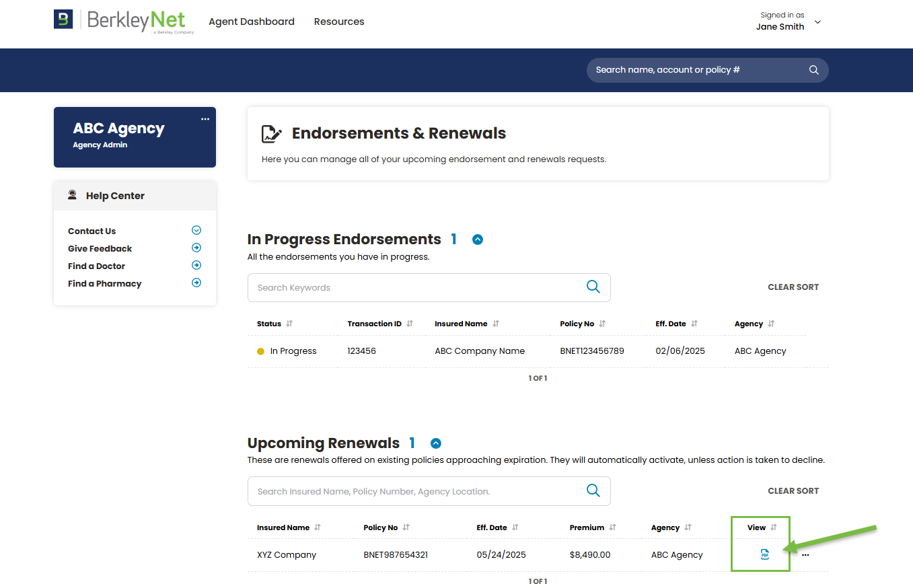Click the Help Center headset icon
The width and height of the screenshot is (913, 588).
[x=72, y=195]
